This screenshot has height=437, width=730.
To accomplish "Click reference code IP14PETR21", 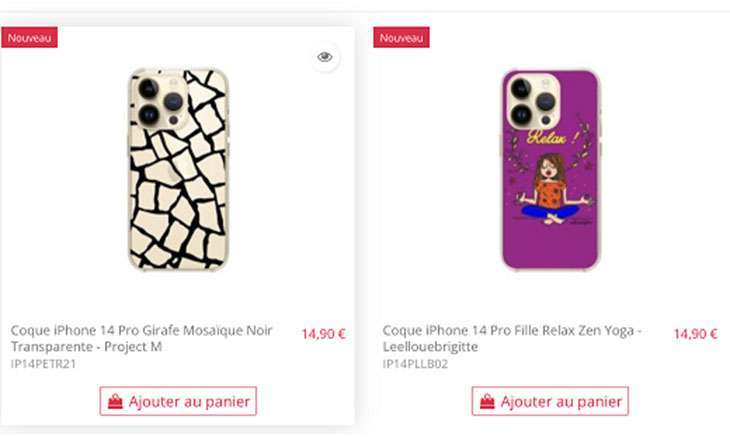I will coord(43,364).
